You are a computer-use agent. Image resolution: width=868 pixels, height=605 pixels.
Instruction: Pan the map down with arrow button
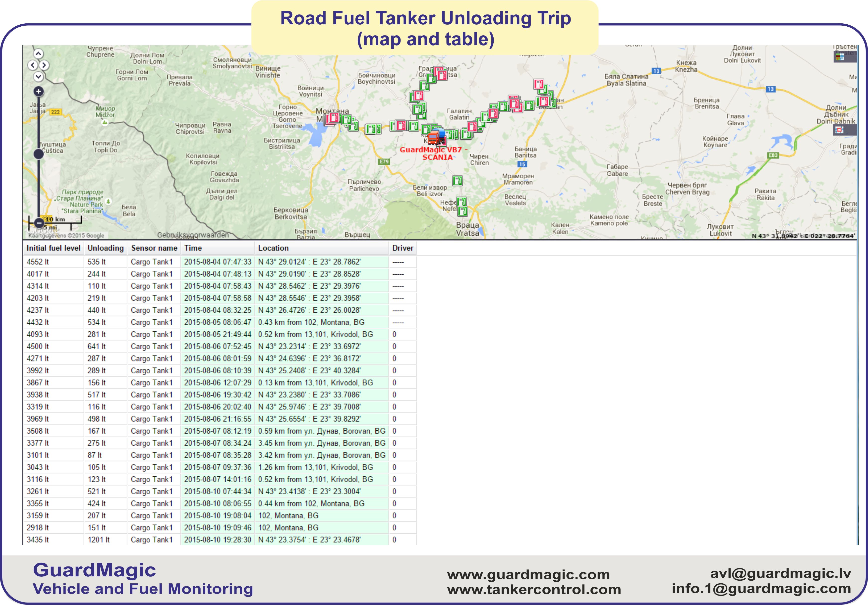tap(38, 77)
